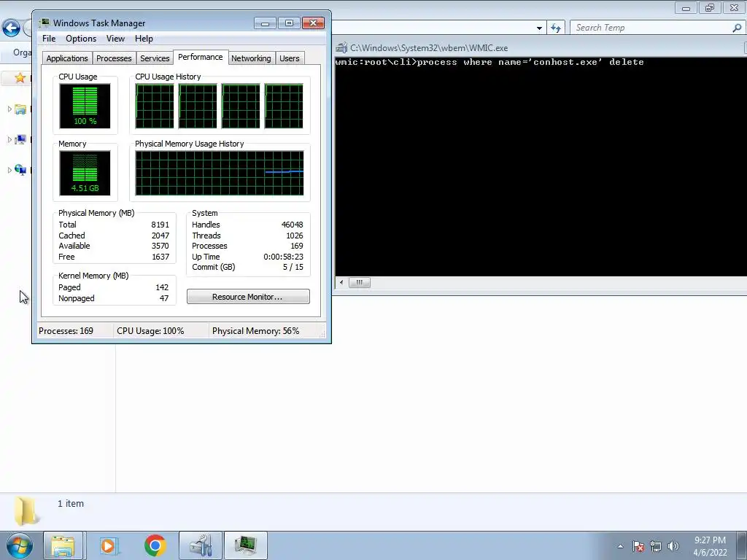Image resolution: width=747 pixels, height=560 pixels.
Task: Expand the Computer node in navigation pane
Action: [x=9, y=139]
